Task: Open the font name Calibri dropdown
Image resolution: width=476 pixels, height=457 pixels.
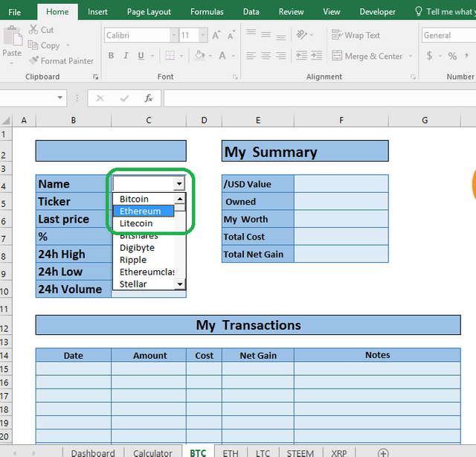Action: point(174,35)
